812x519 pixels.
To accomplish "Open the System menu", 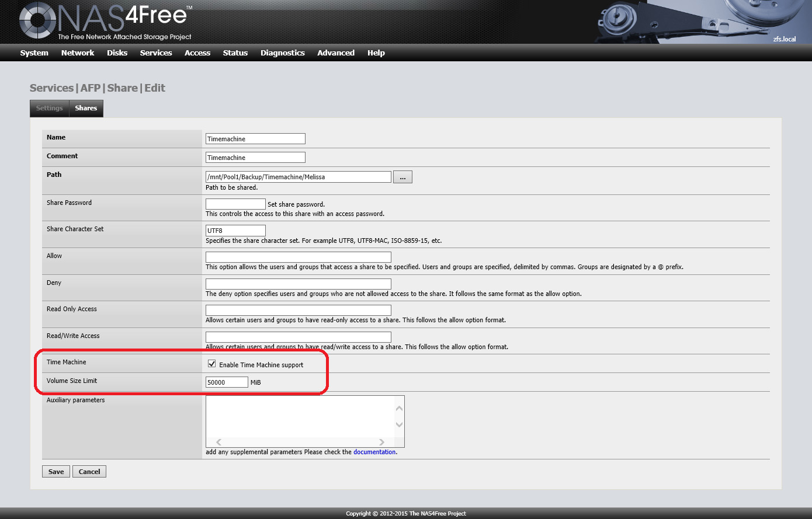I will point(34,53).
